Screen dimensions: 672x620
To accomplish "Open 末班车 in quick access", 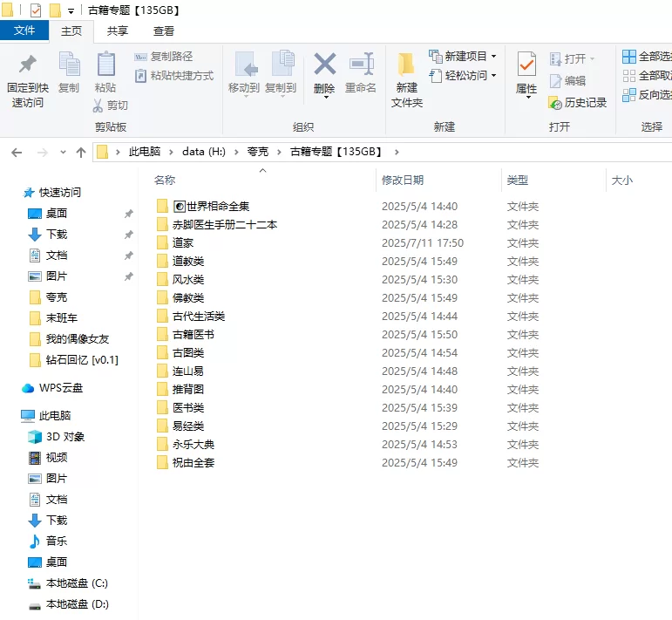I will pos(53,318).
